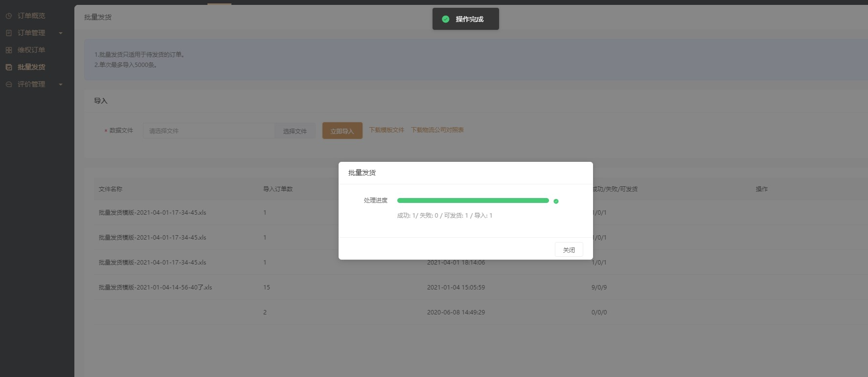The image size is (868, 377).
Task: Click the green success icon after progress bar
Action: [x=556, y=201]
